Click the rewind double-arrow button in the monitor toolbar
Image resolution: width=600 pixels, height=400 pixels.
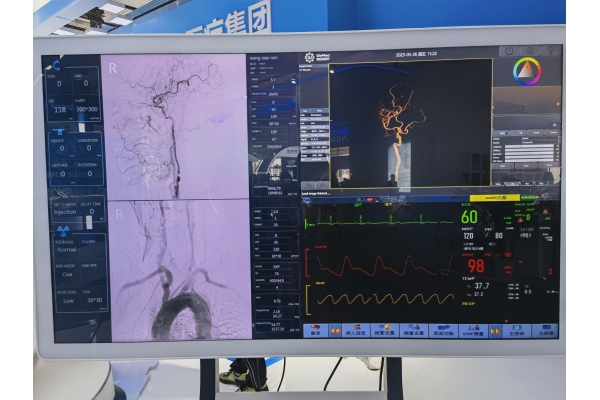335,330
